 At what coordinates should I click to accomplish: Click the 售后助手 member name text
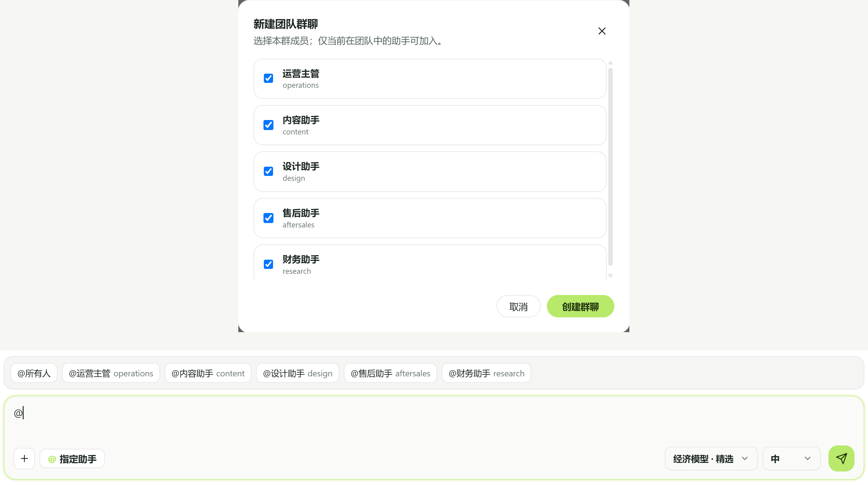coord(301,213)
